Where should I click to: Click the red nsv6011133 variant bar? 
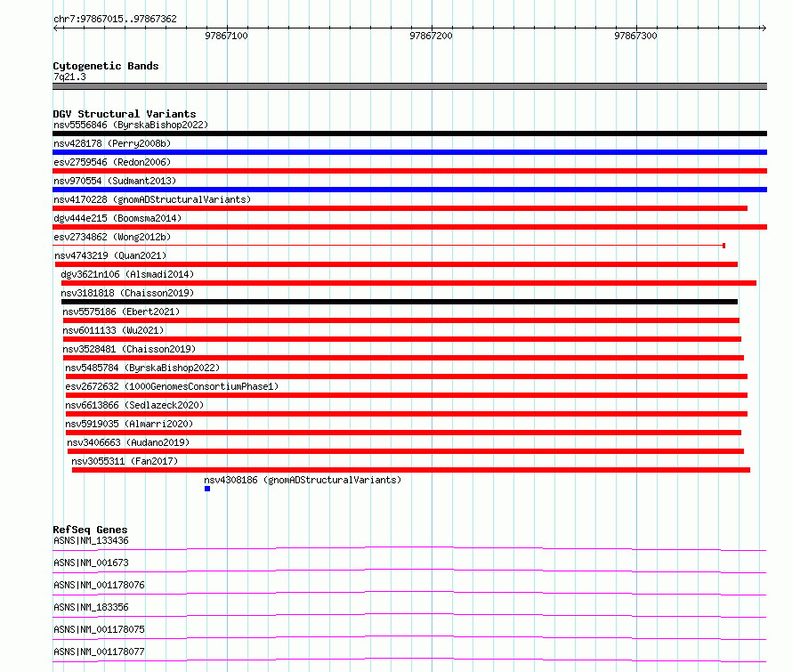point(402,339)
